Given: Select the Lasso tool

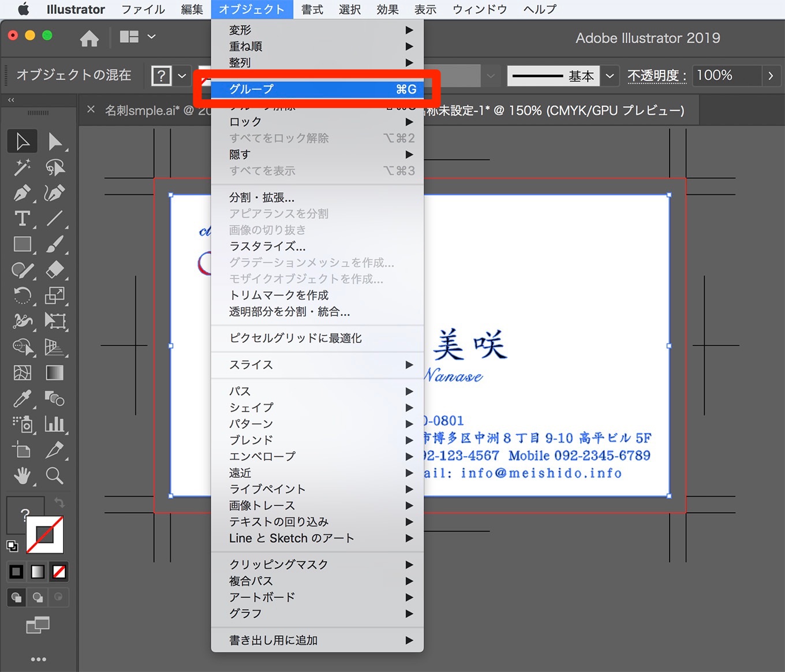Looking at the screenshot, I should tap(55, 167).
